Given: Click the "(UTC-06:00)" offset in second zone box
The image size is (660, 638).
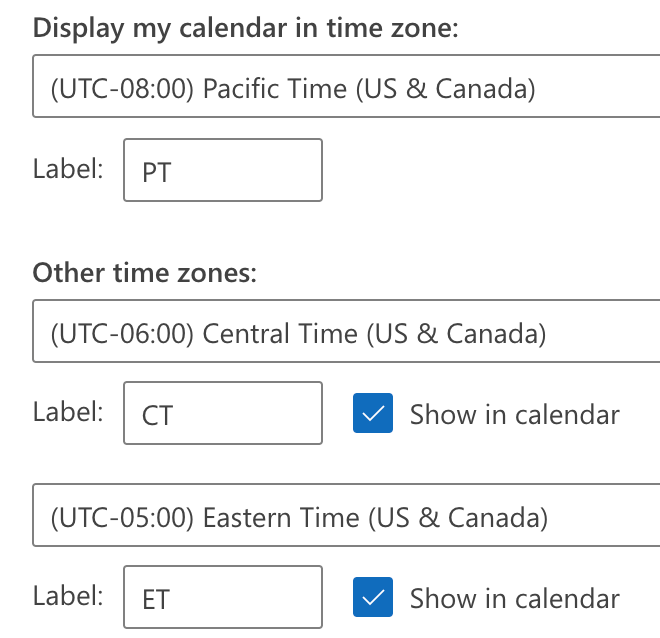Looking at the screenshot, I should point(120,333).
